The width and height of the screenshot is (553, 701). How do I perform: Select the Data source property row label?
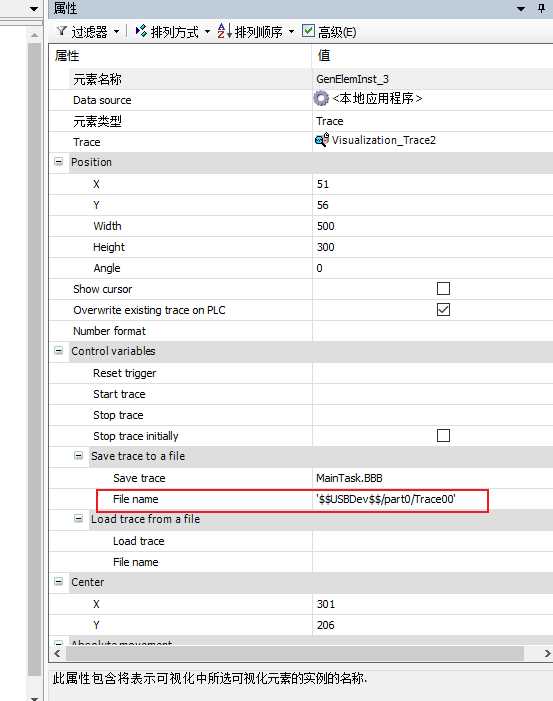point(102,100)
